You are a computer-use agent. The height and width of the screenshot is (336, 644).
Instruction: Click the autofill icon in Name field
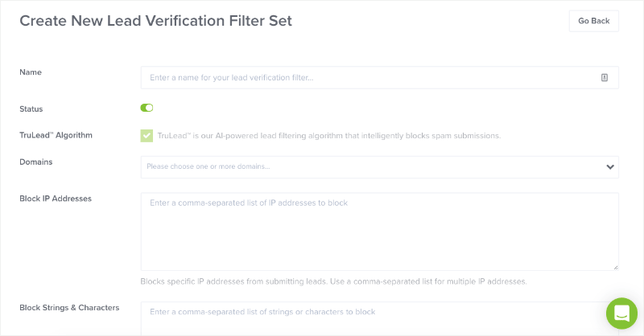pos(604,77)
